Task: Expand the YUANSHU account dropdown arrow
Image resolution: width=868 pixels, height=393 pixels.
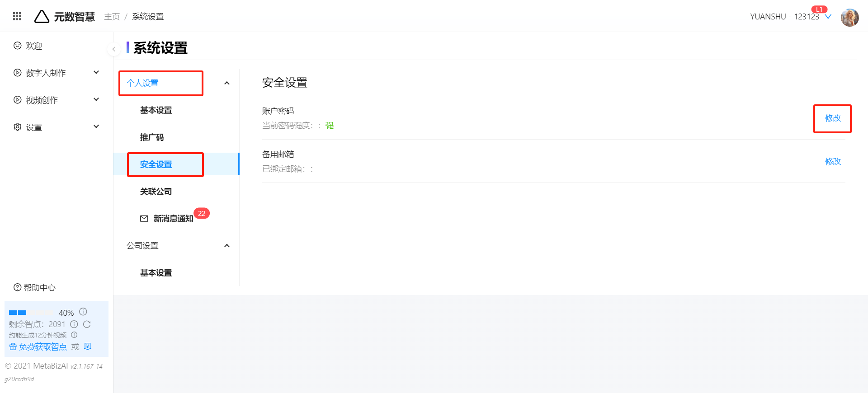Action: point(828,17)
